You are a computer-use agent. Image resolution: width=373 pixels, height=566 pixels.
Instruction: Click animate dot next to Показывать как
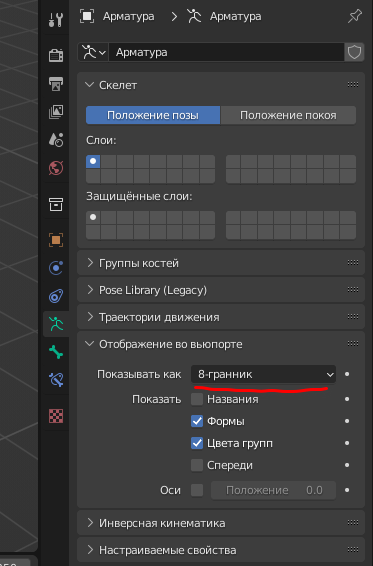coord(347,374)
